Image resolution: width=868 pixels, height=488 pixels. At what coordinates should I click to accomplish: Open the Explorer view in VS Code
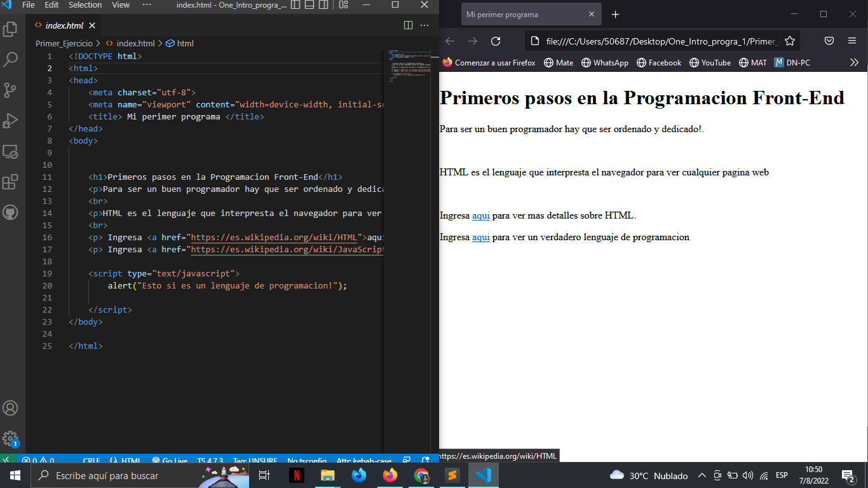tap(10, 29)
